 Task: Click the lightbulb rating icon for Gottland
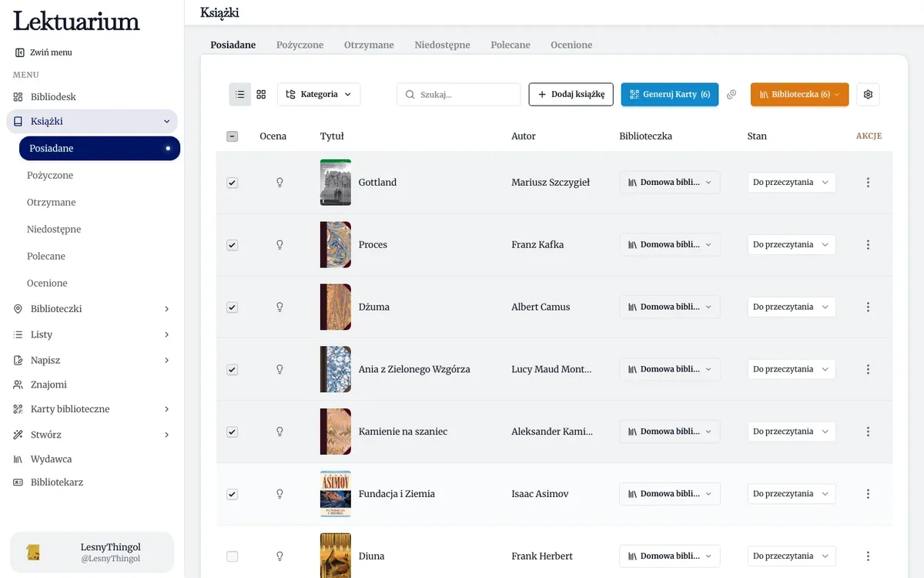pyautogui.click(x=280, y=183)
